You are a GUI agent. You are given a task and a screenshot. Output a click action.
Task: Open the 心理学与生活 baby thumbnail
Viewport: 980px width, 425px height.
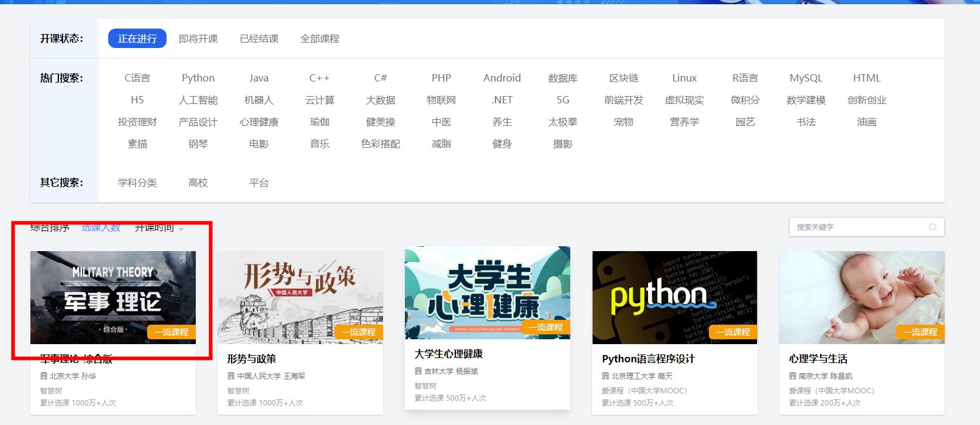pyautogui.click(x=862, y=297)
